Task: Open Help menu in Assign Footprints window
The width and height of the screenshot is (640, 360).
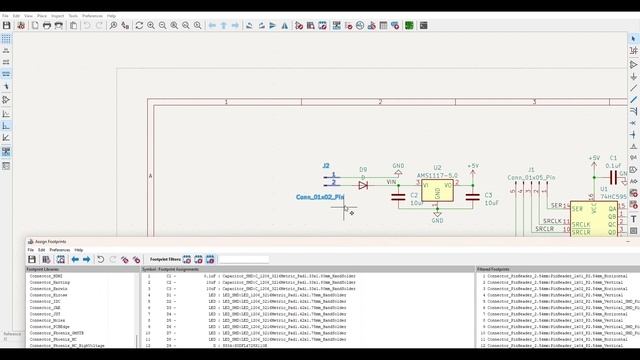Action: tap(79, 250)
